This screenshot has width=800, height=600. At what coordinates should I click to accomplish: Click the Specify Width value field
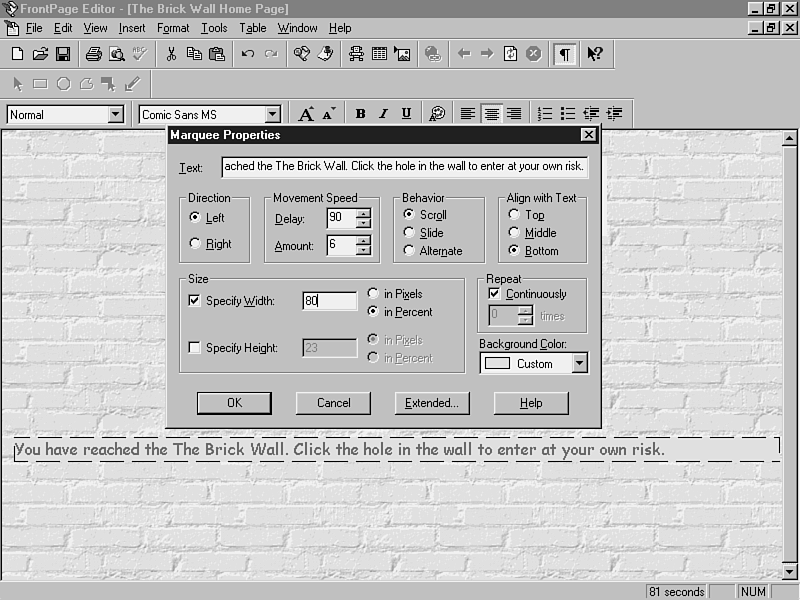[330, 301]
